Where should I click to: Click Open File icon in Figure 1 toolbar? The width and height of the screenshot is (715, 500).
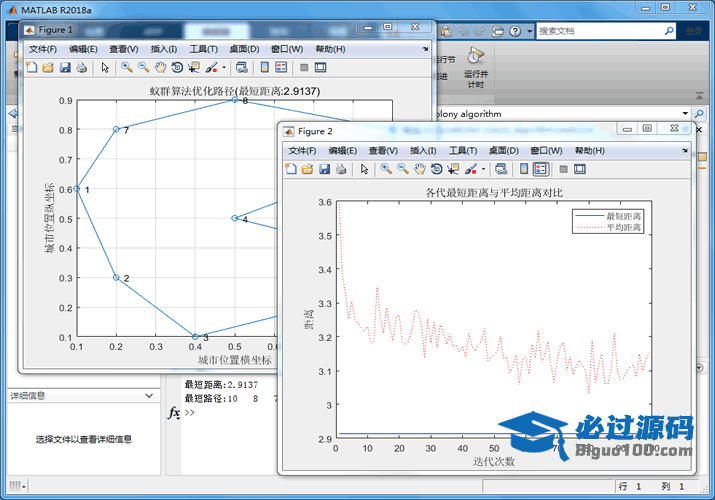point(48,67)
